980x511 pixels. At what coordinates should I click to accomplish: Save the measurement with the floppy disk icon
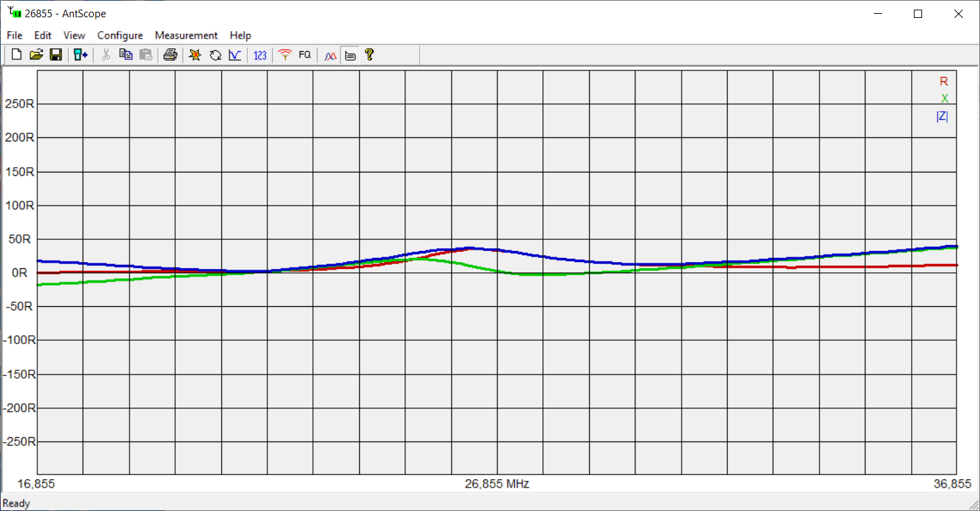click(x=57, y=55)
